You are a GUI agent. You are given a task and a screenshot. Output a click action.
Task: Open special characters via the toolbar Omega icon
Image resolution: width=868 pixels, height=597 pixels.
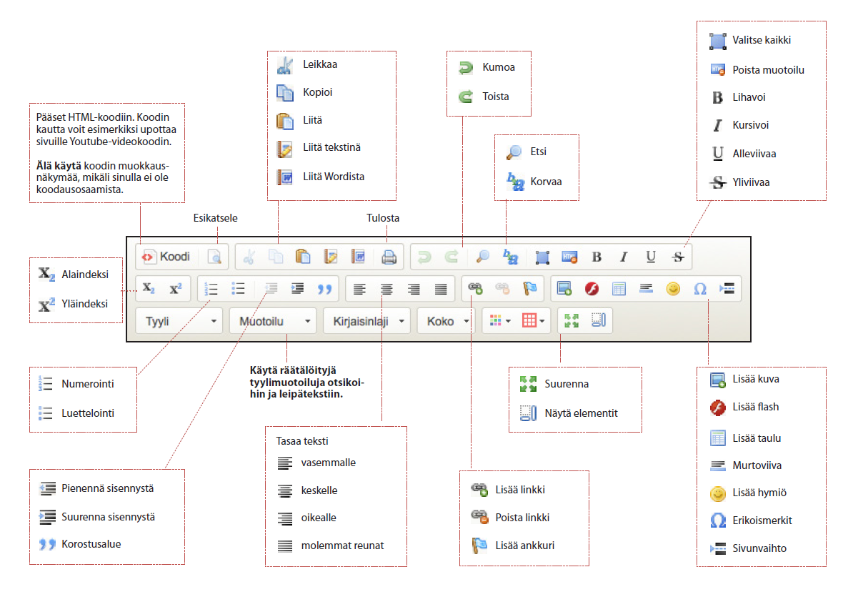700,289
